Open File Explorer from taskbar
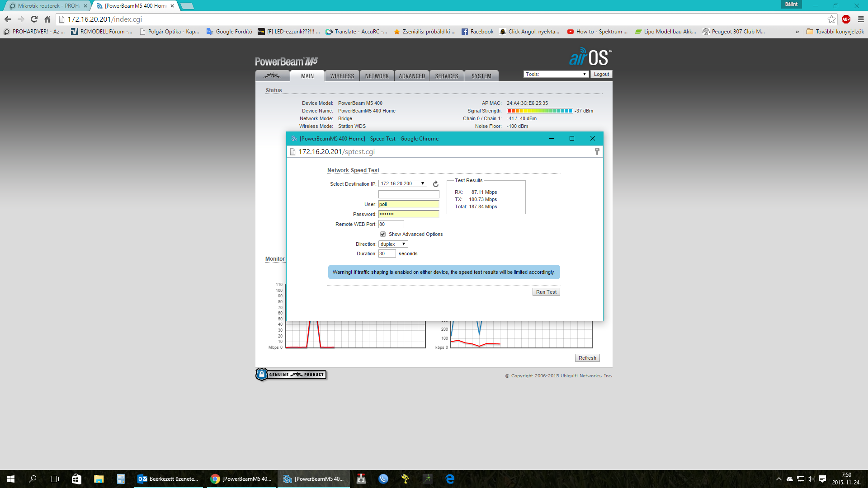This screenshot has width=868, height=488. pos(99,479)
